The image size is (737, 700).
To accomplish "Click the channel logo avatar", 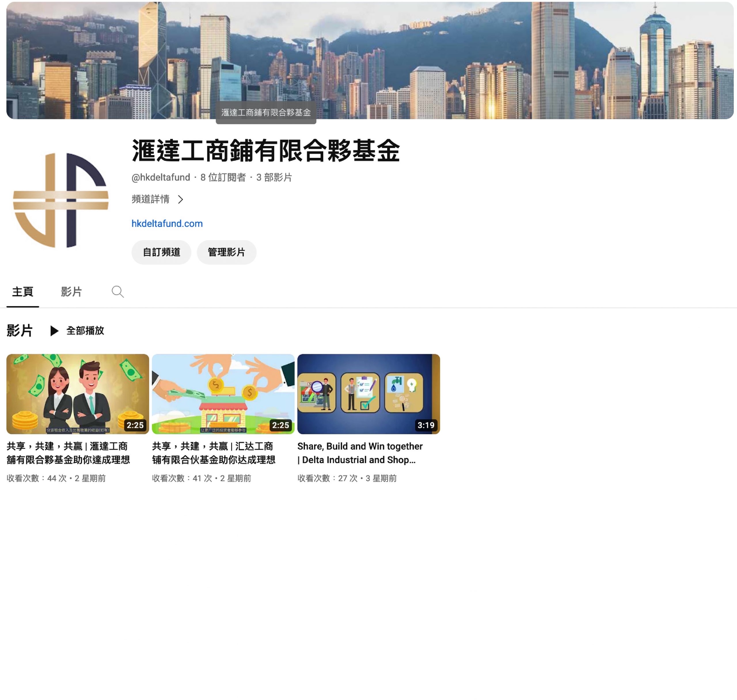I will click(x=61, y=200).
